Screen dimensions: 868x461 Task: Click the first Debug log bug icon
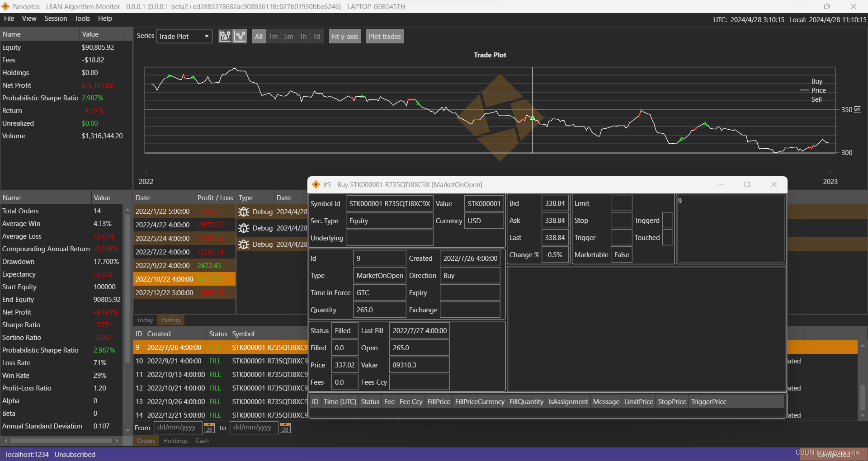click(x=244, y=212)
